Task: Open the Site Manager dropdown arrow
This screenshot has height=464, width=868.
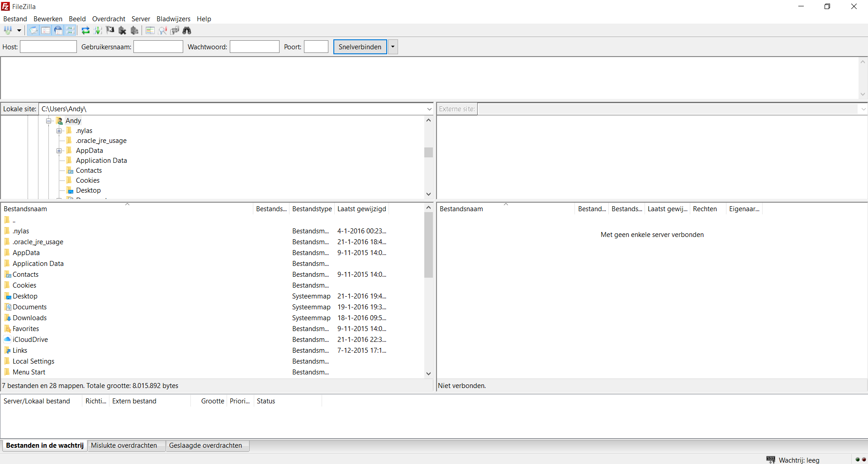Action: [19, 30]
